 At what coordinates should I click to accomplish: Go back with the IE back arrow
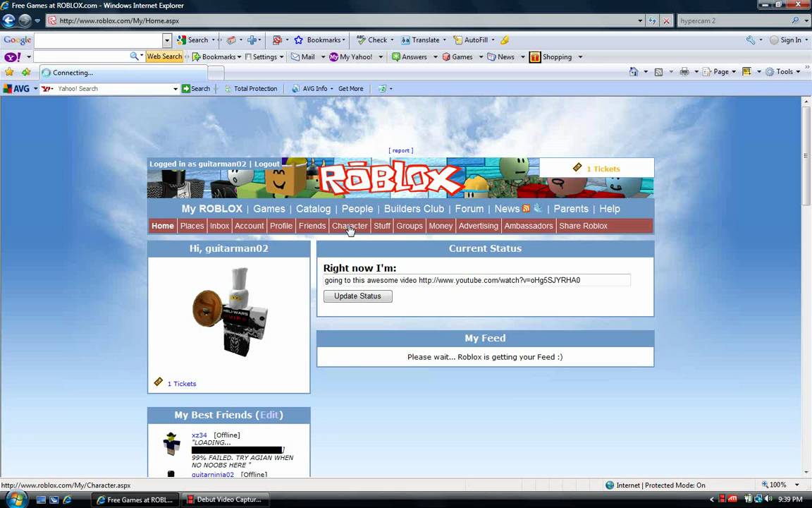coord(8,20)
